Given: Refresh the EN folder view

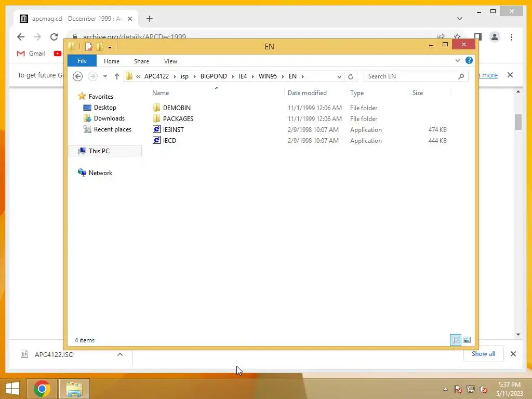Looking at the screenshot, I should (x=351, y=76).
